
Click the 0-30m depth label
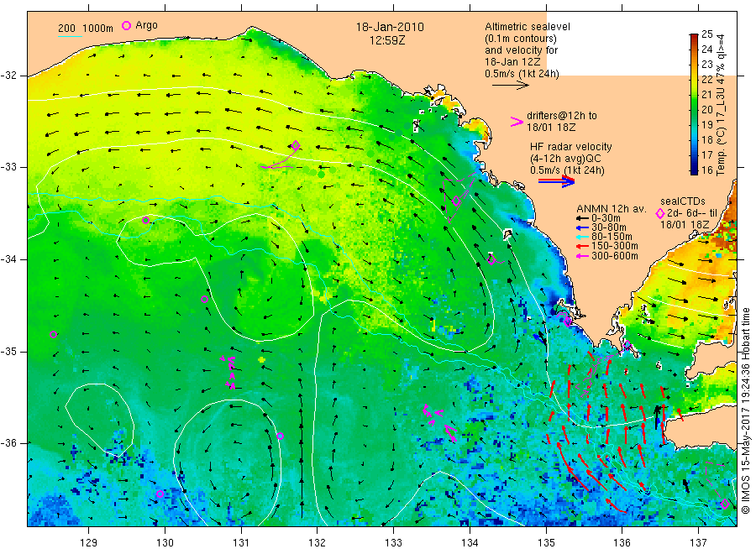(606, 218)
